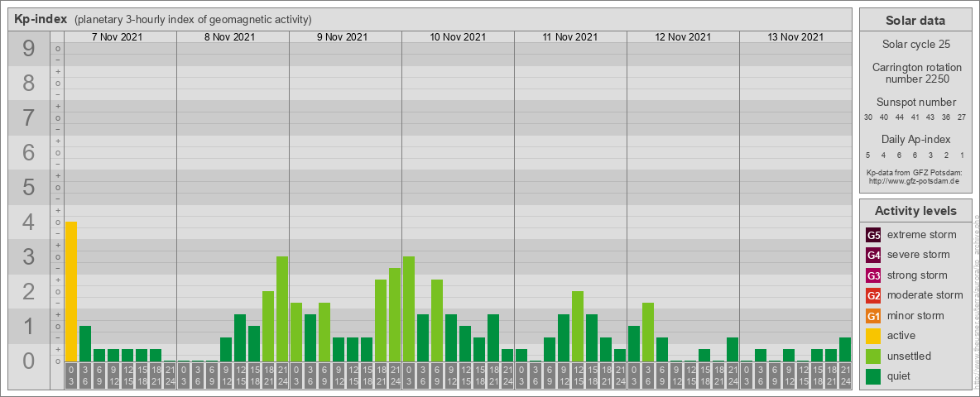Click the 3-6 bar on 12 Nov 2021

point(647,332)
